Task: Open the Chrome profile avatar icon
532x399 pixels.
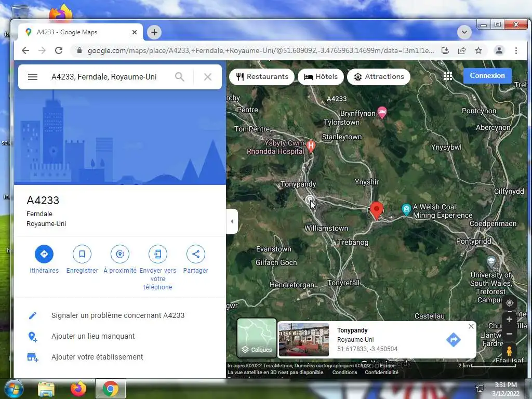Action: (x=499, y=50)
